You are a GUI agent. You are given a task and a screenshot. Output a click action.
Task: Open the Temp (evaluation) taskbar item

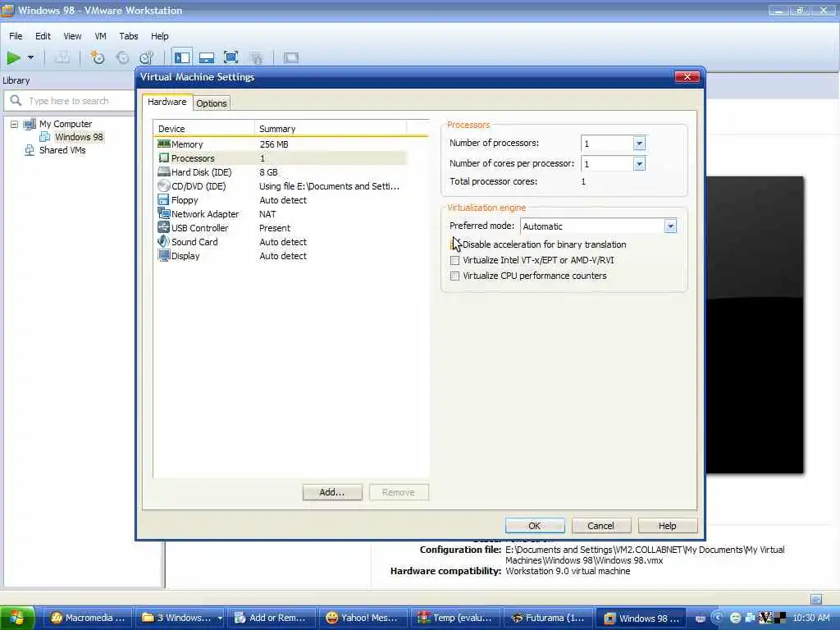tap(455, 618)
